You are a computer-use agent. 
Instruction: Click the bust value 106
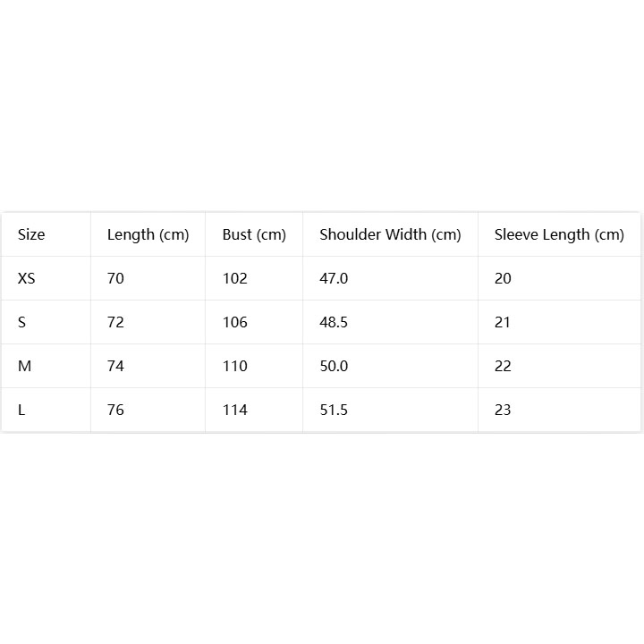[235, 322]
